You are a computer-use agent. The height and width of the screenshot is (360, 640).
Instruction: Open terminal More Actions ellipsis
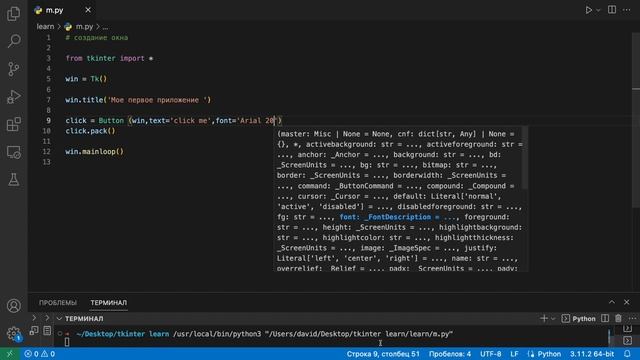(632, 318)
